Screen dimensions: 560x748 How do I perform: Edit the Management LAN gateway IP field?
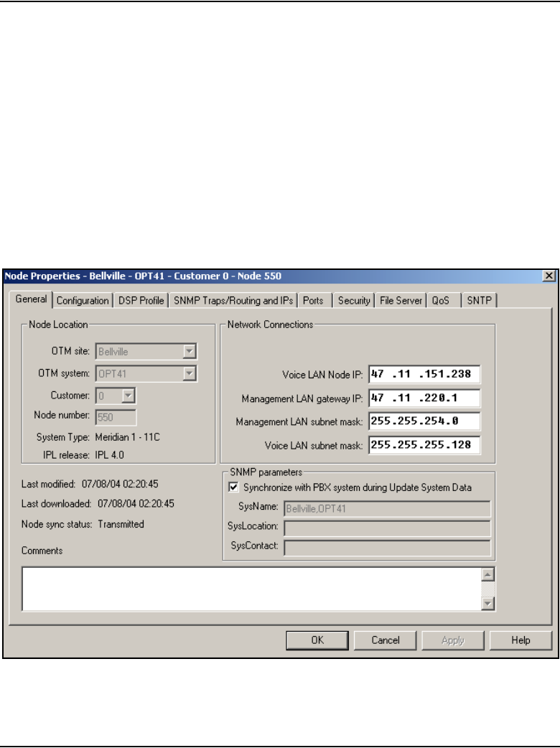tap(424, 398)
